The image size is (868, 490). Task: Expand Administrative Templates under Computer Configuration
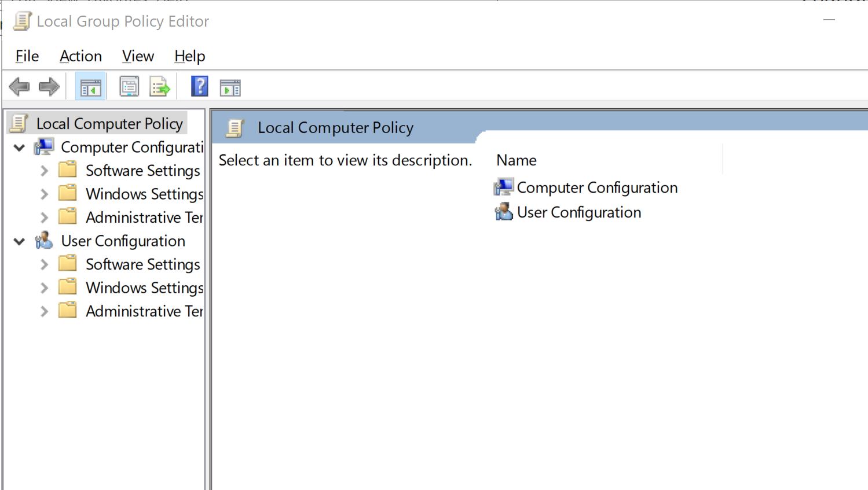click(x=44, y=218)
